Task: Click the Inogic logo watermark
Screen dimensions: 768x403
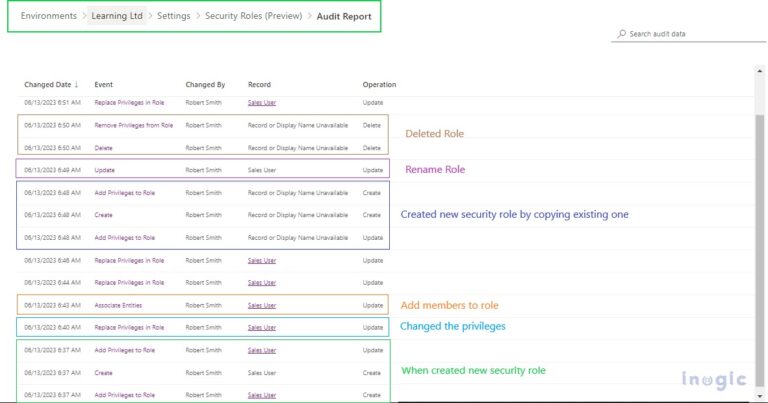Action: click(713, 380)
